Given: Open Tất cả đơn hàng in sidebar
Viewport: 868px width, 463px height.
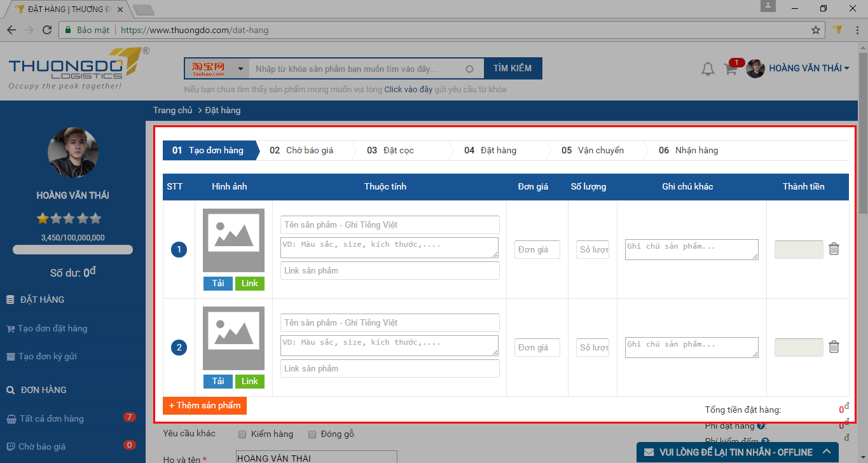Looking at the screenshot, I should click(52, 418).
